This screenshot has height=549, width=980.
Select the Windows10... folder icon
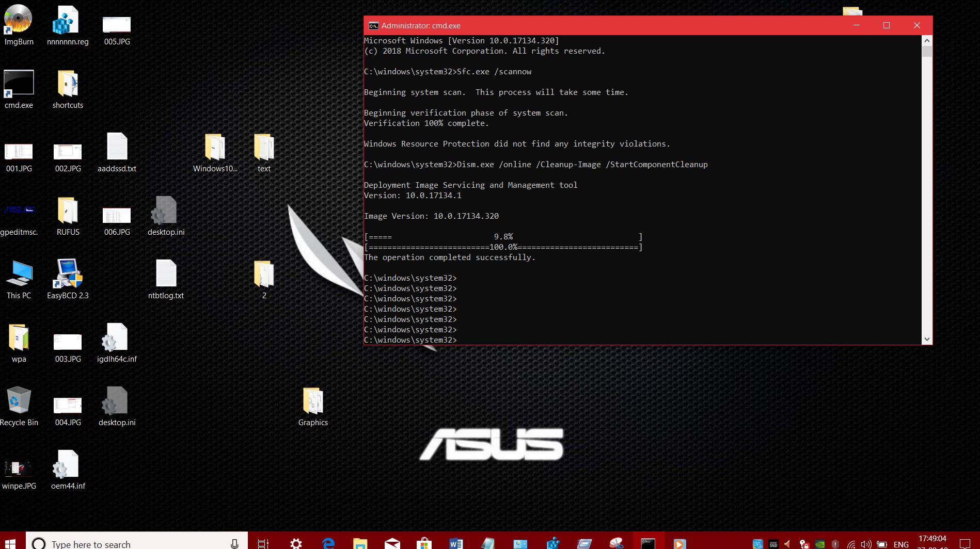[x=215, y=152]
